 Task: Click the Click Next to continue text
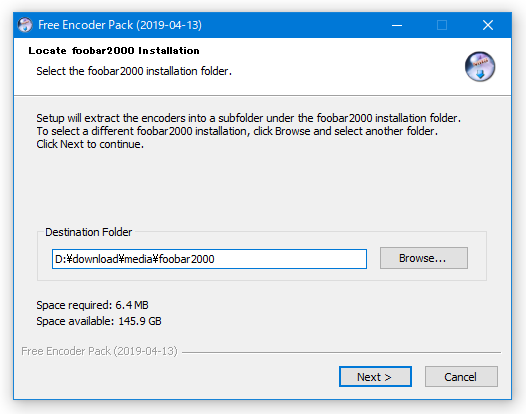(x=90, y=144)
